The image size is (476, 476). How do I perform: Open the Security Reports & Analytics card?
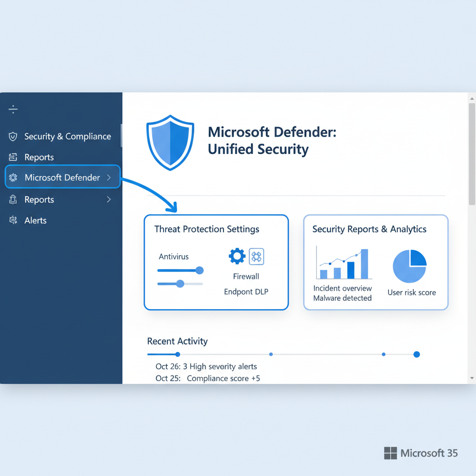(376, 262)
